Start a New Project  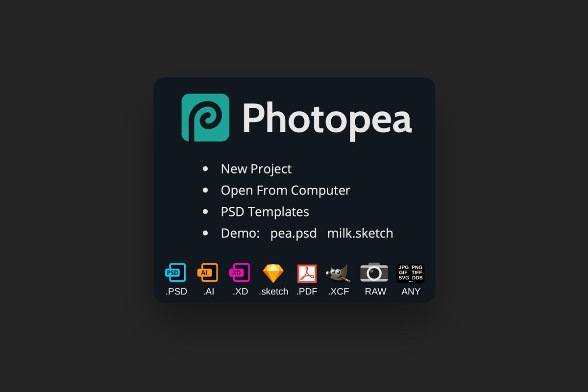[x=256, y=169]
